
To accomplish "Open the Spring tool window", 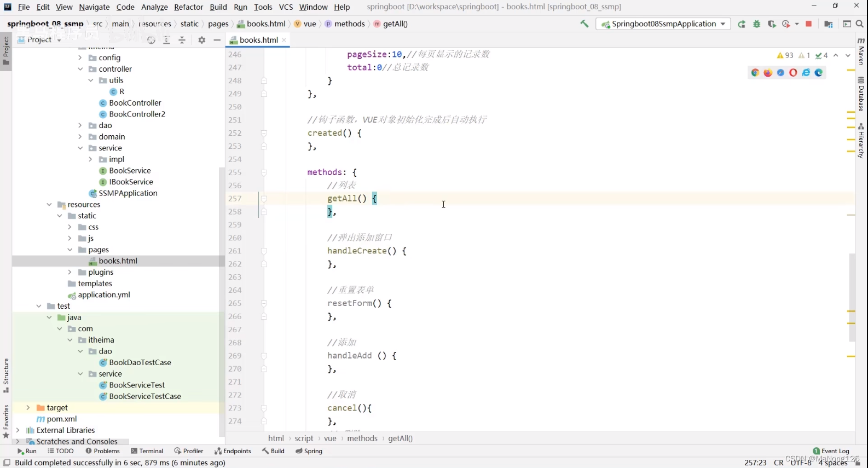I will coord(309,451).
